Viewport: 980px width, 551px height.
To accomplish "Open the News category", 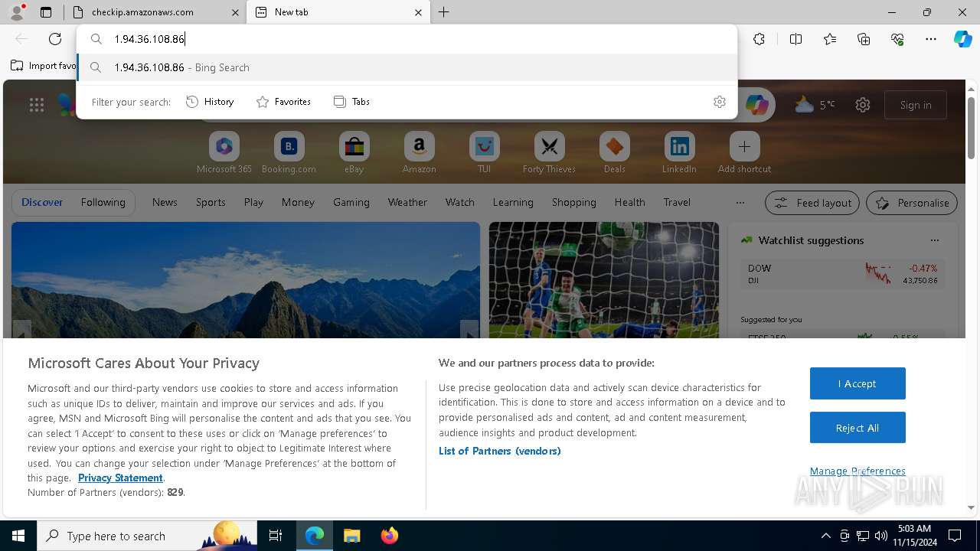I will (165, 202).
